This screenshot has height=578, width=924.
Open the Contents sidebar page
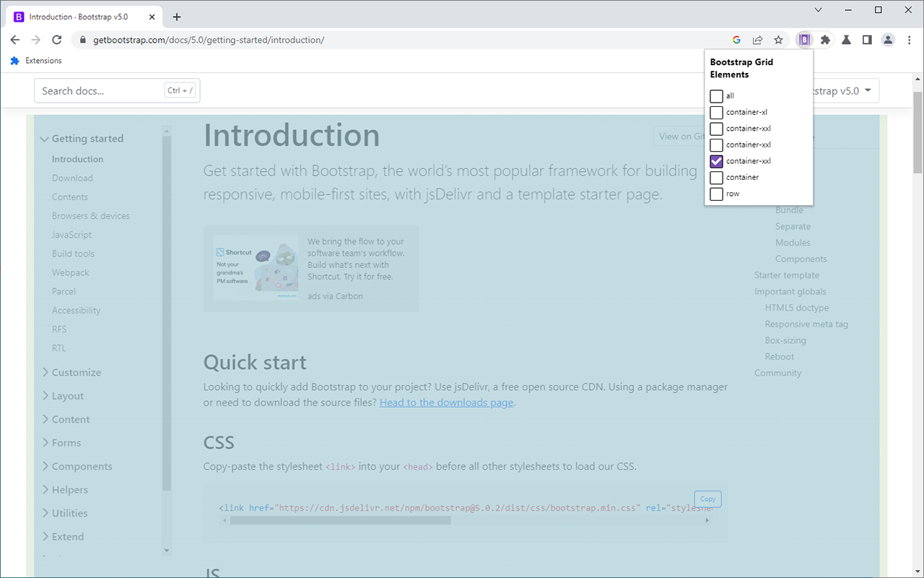click(x=70, y=197)
